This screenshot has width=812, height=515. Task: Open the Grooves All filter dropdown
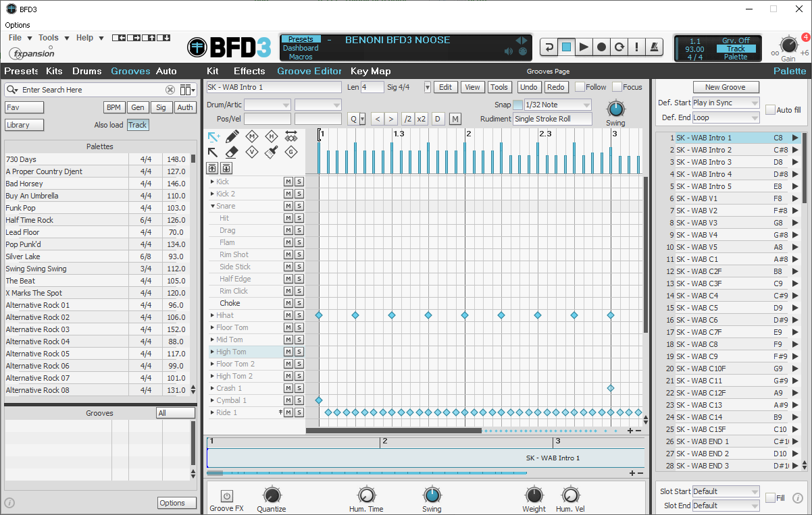[x=176, y=413]
